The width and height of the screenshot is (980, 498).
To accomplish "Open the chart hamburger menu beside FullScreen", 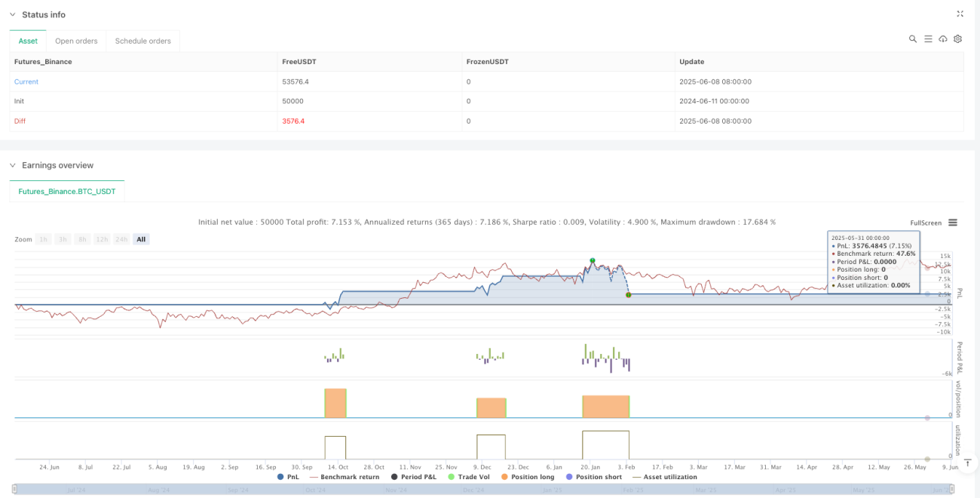I will click(x=953, y=223).
